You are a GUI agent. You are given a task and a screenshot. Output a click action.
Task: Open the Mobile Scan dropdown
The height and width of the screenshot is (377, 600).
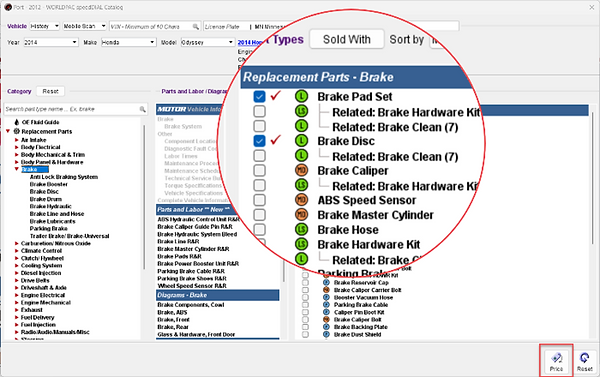pyautogui.click(x=84, y=26)
